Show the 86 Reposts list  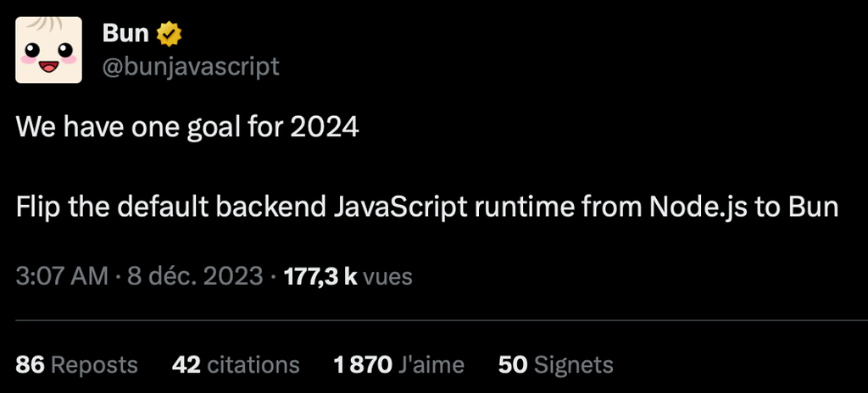click(76, 365)
